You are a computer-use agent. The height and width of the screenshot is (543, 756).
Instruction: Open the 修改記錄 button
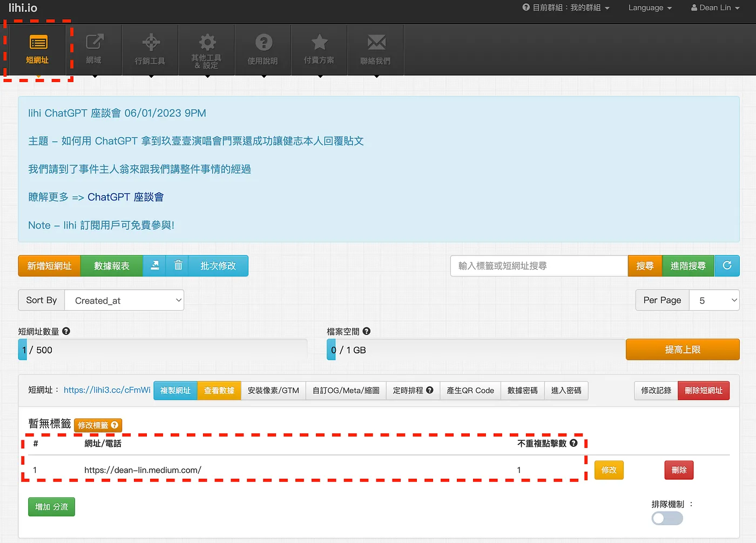[656, 391]
